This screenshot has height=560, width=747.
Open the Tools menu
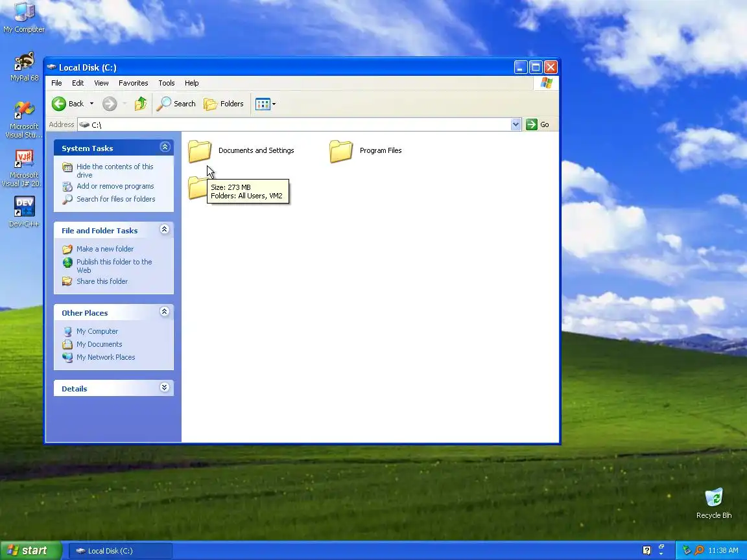tap(166, 83)
